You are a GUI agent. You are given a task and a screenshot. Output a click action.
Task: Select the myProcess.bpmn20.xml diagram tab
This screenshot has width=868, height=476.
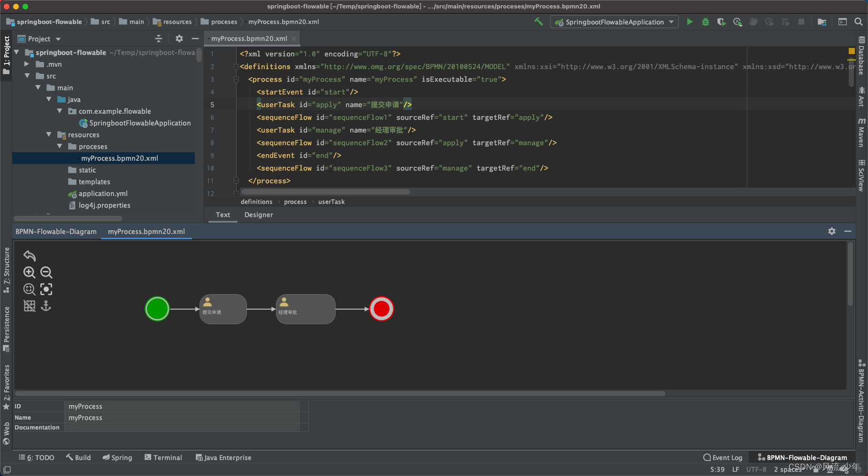pos(146,232)
